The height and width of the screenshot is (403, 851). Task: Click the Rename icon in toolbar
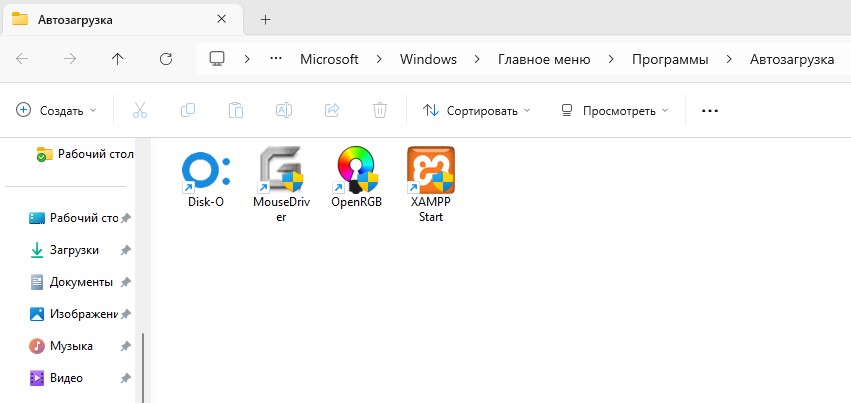[284, 110]
